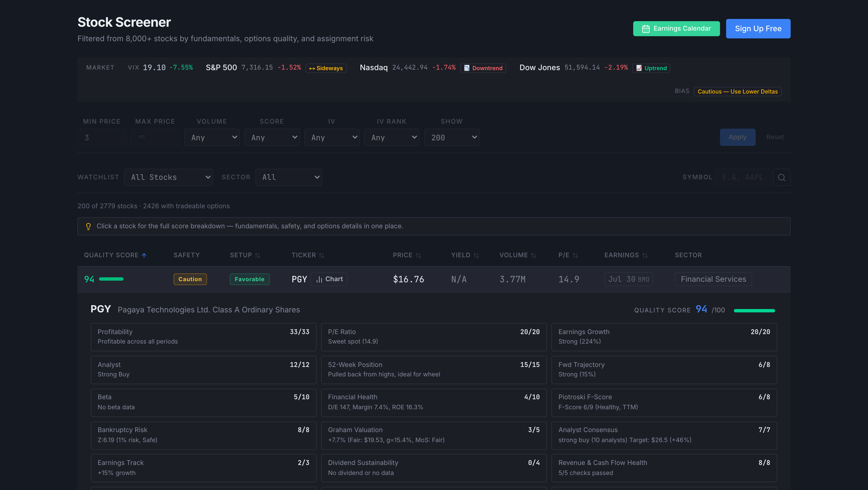Image resolution: width=868 pixels, height=490 pixels.
Task: Apply the screener filters
Action: pos(738,137)
